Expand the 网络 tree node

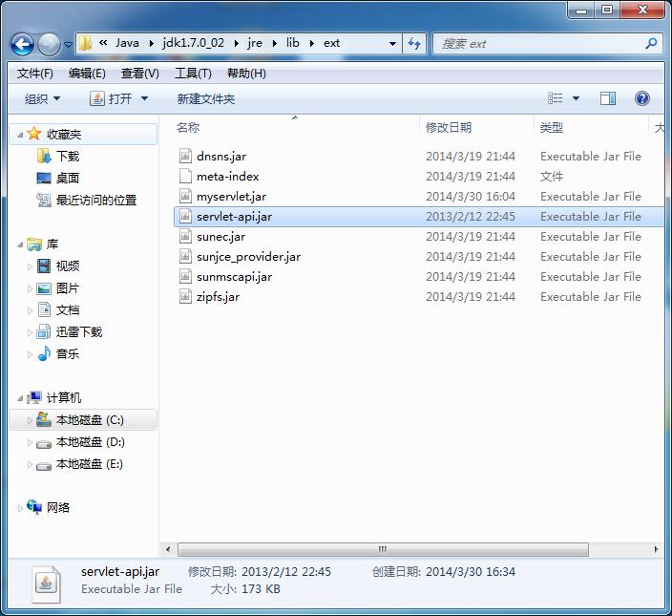tap(20, 508)
